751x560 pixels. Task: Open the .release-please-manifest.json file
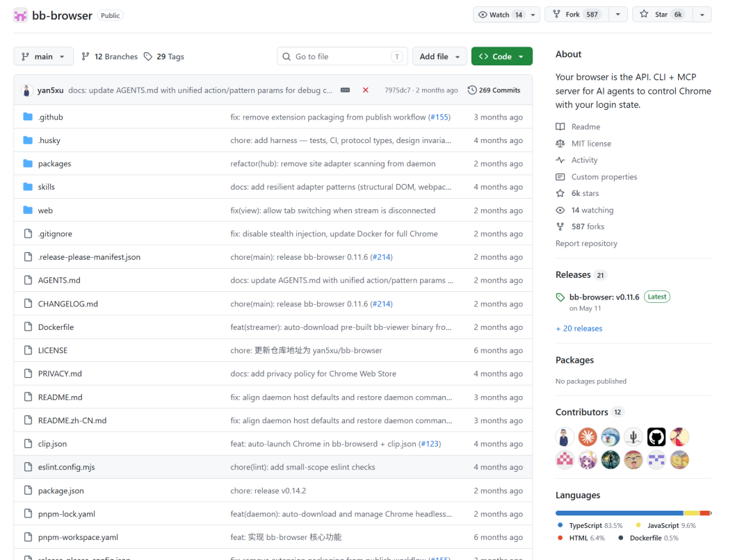coord(89,257)
